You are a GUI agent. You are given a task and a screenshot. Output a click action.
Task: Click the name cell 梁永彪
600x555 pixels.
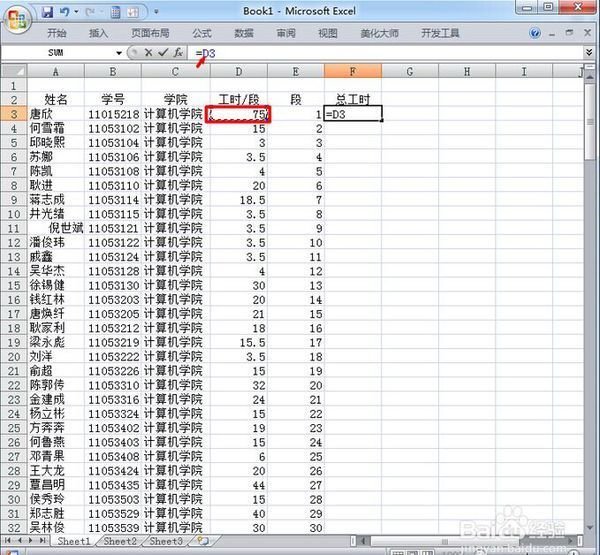point(56,343)
